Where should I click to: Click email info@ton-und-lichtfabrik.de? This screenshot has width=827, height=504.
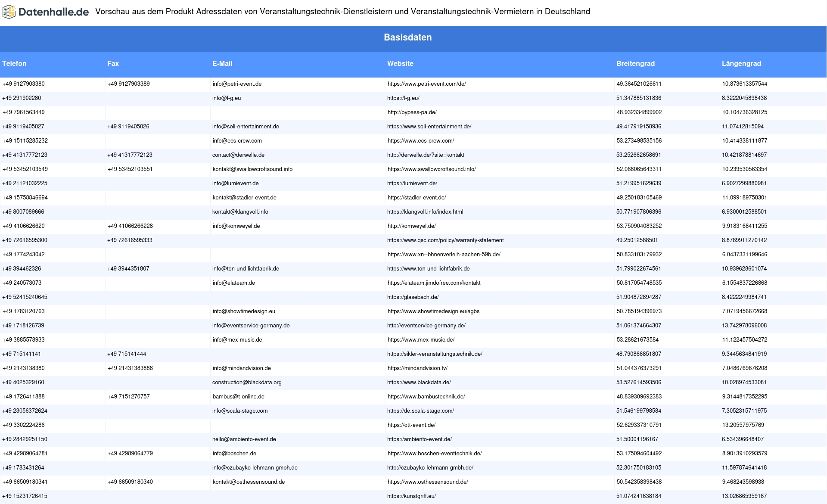(246, 269)
